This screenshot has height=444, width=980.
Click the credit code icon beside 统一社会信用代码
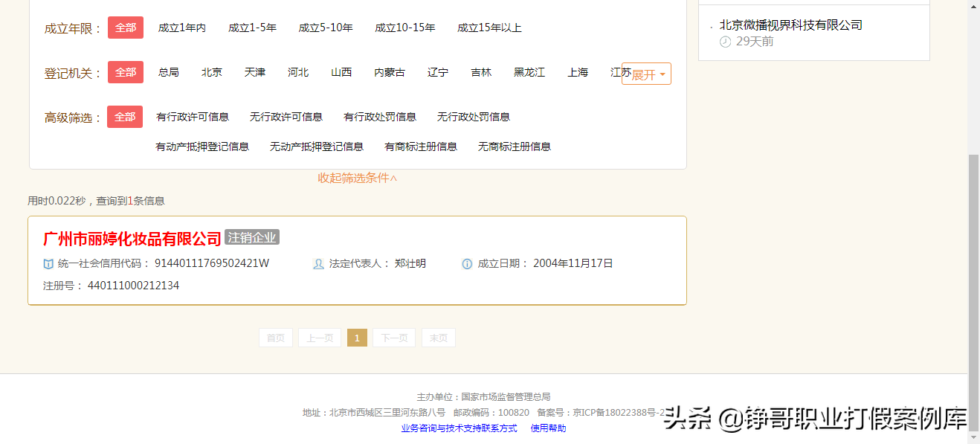tap(48, 264)
